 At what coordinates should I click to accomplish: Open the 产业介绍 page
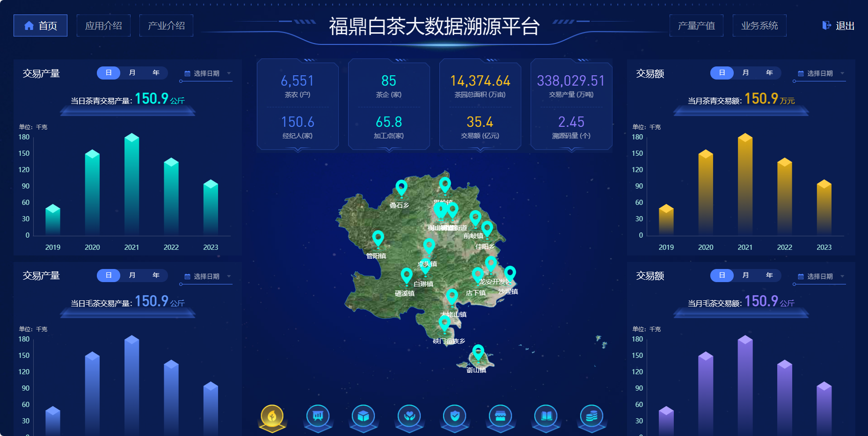(166, 25)
